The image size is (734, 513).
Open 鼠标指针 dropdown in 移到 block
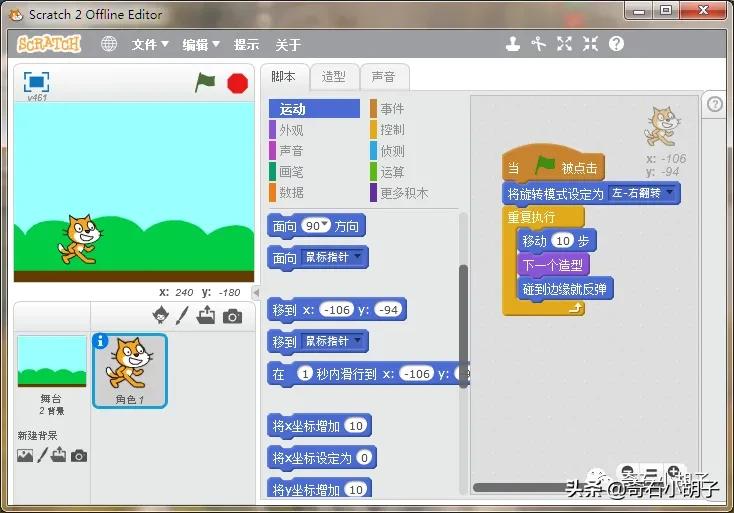358,340
